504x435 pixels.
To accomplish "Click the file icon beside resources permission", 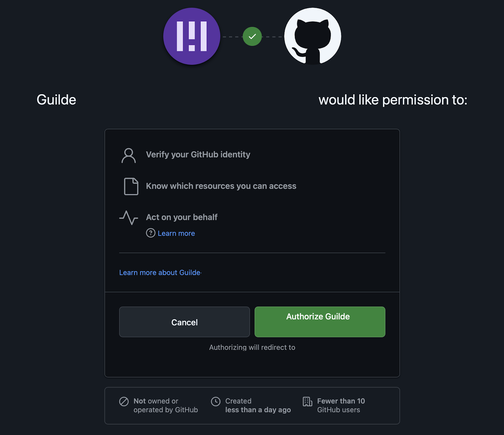I will click(x=131, y=186).
